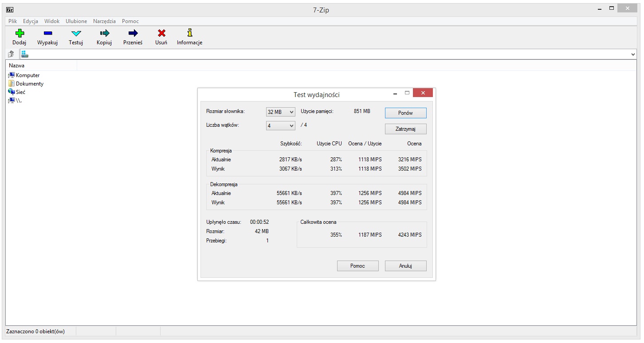Close the Test wydajności dialog

423,93
